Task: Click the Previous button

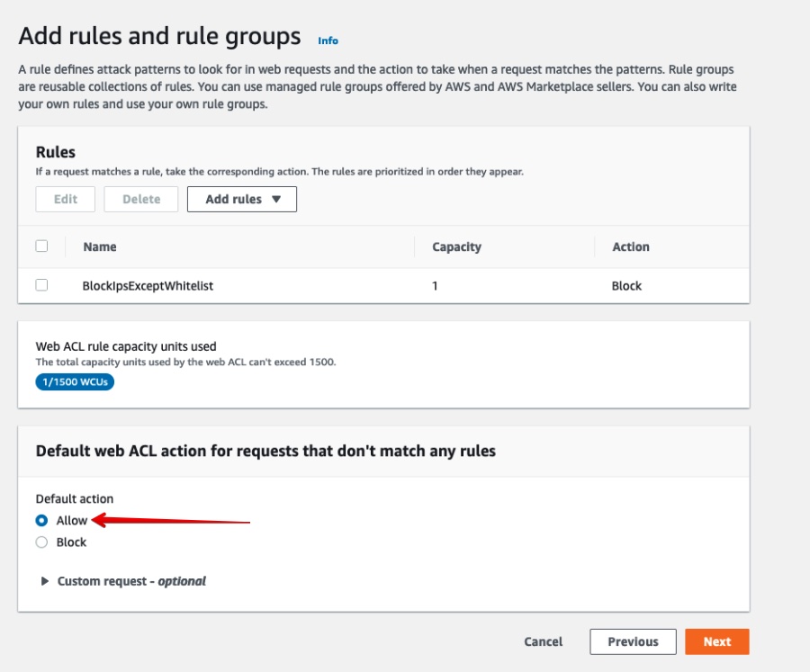Action: [633, 641]
